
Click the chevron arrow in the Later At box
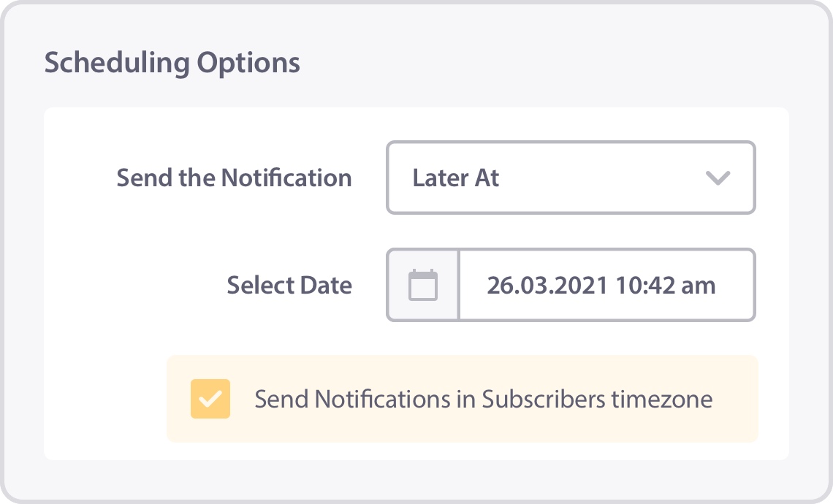718,177
